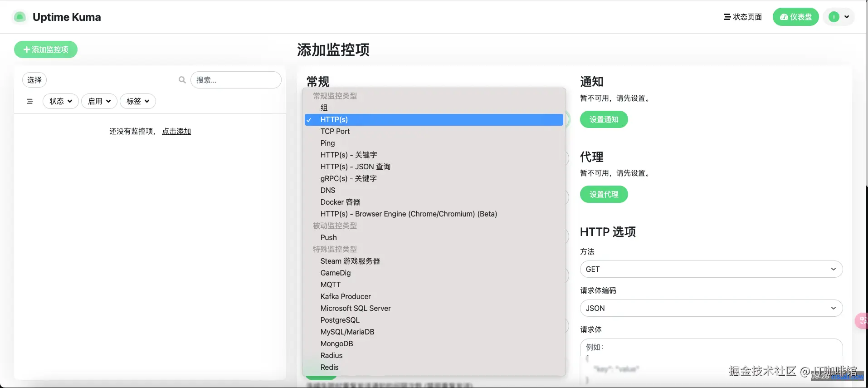Select HTTP(s) - 关键字 option
This screenshot has width=868, height=388.
(434, 155)
